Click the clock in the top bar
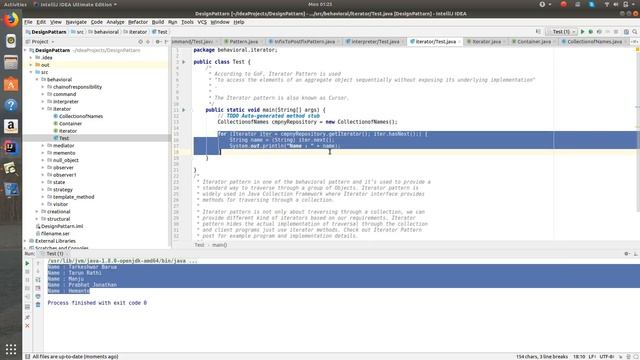The height and width of the screenshot is (360, 640). tap(320, 4)
